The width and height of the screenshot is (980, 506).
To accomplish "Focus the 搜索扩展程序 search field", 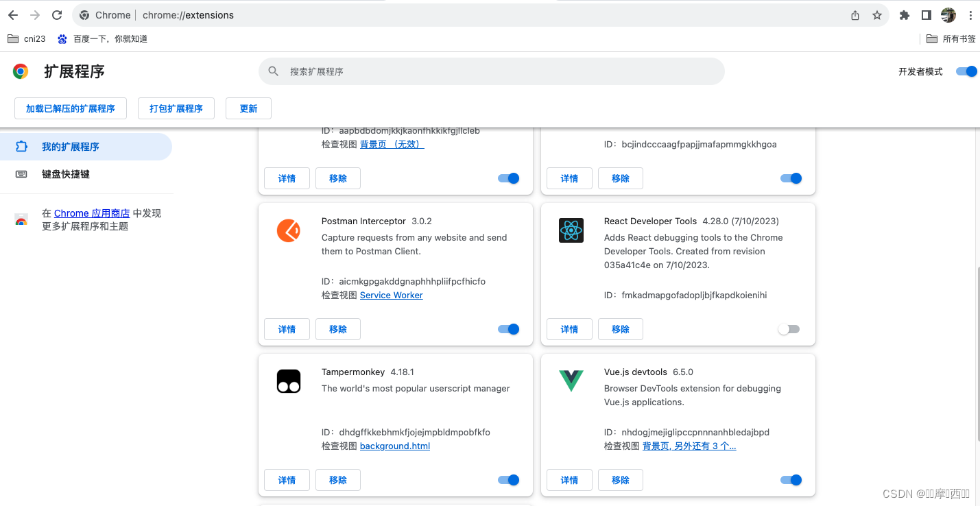I will (x=492, y=71).
